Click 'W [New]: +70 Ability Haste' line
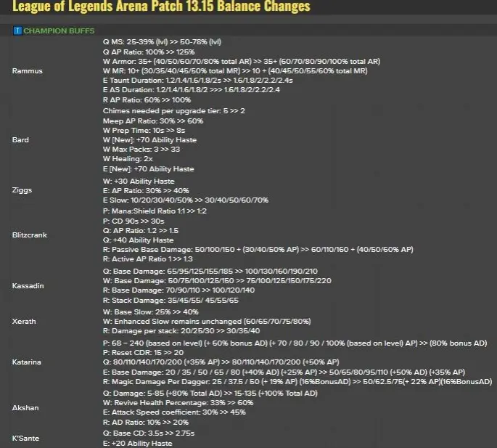 click(x=149, y=140)
